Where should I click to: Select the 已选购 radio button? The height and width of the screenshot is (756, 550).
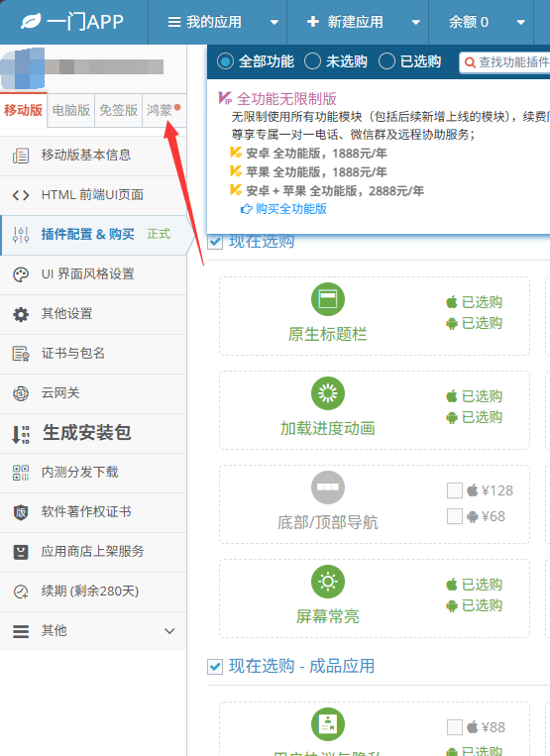tap(386, 61)
